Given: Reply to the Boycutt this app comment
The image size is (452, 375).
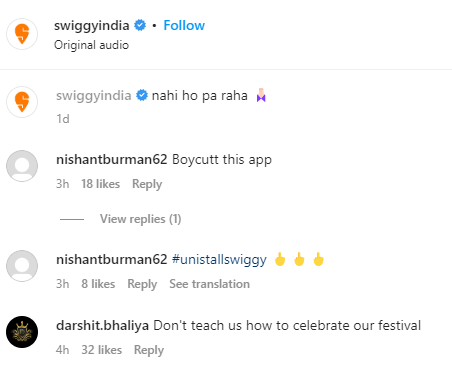Looking at the screenshot, I should click(x=147, y=184).
